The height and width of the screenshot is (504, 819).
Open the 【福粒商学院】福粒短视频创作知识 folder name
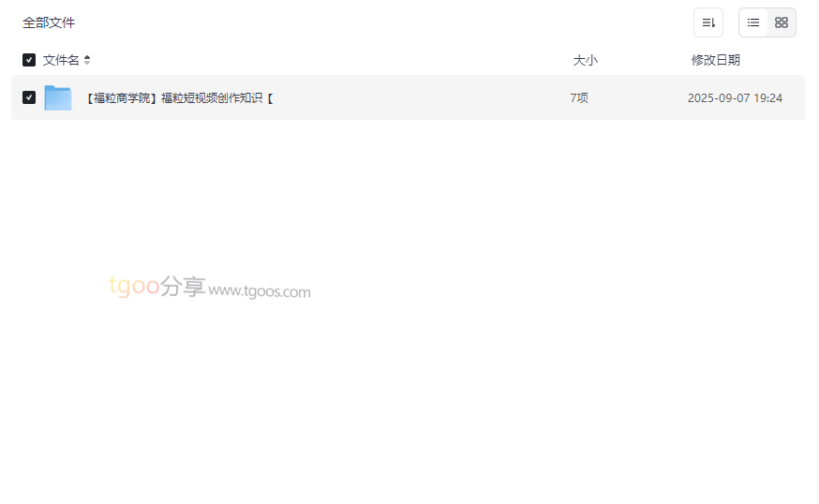point(180,97)
